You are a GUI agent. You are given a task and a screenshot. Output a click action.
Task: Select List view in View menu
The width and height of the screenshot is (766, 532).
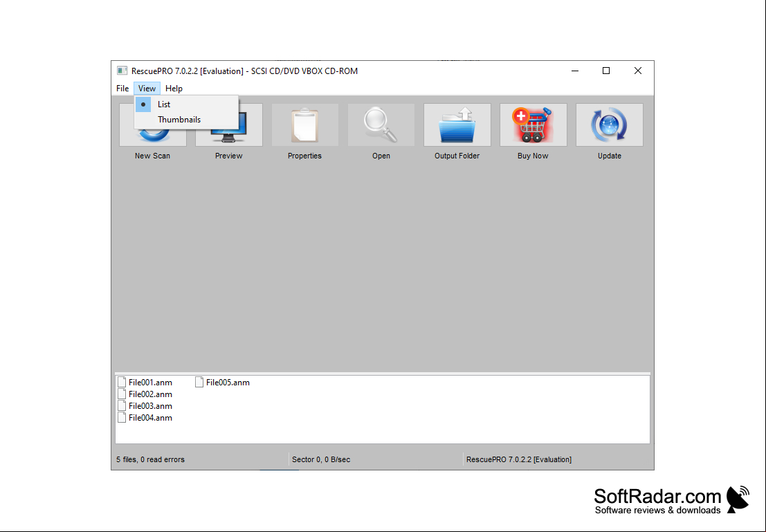point(186,104)
